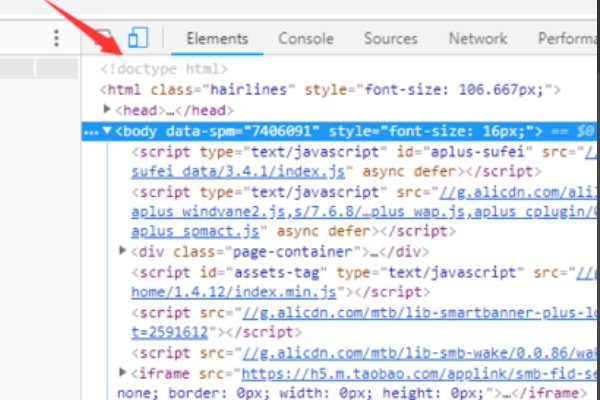Open the lib-smb-wake script src link
The height and width of the screenshot is (400, 600).
click(400, 352)
